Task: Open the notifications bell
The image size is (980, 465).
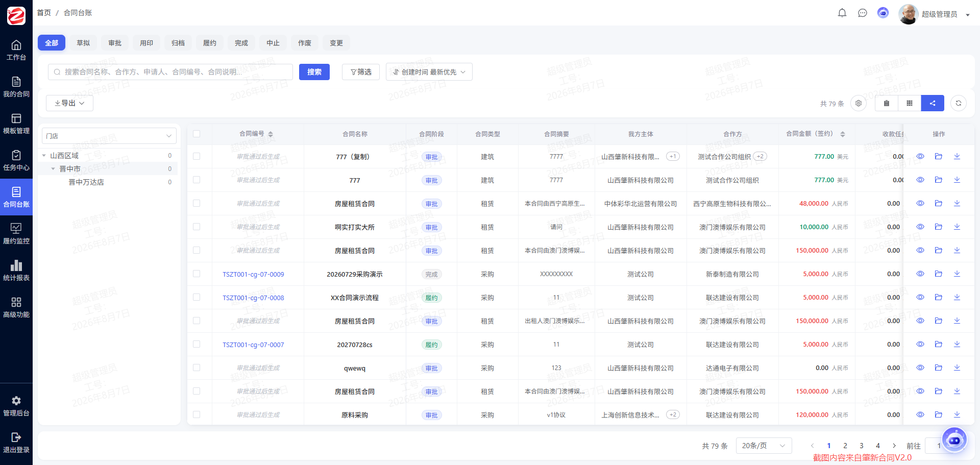Action: tap(842, 13)
